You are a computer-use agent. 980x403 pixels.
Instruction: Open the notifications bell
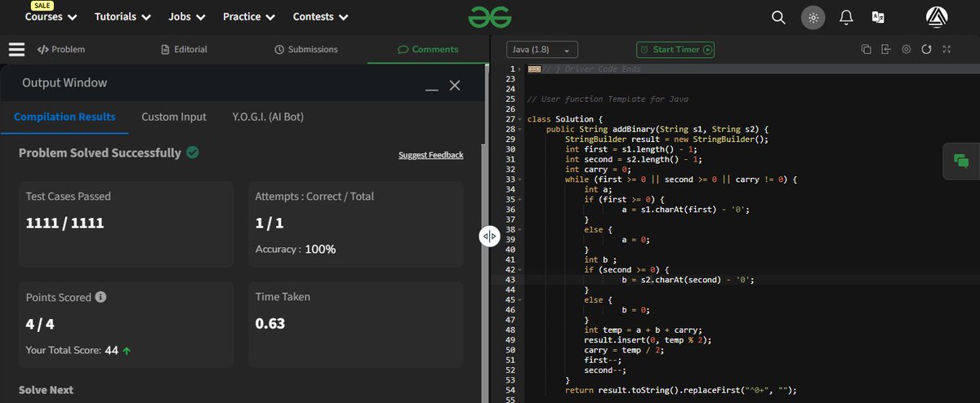[x=846, y=17]
